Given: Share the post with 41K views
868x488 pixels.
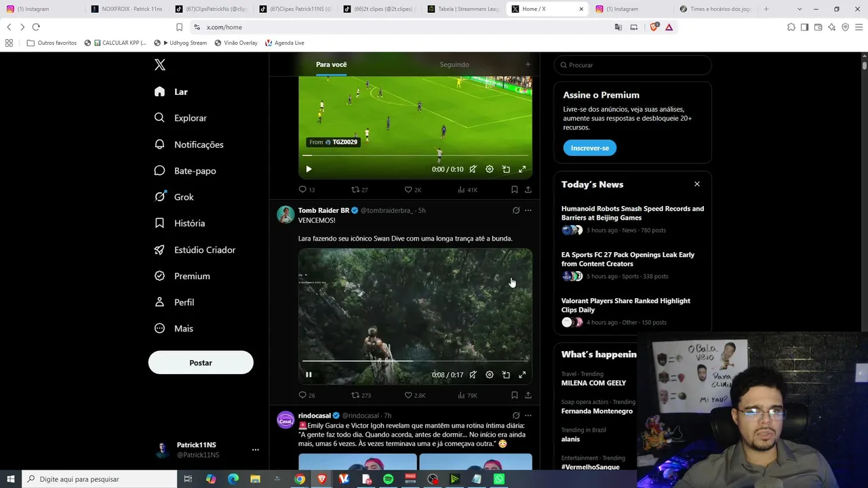Looking at the screenshot, I should pyautogui.click(x=528, y=190).
